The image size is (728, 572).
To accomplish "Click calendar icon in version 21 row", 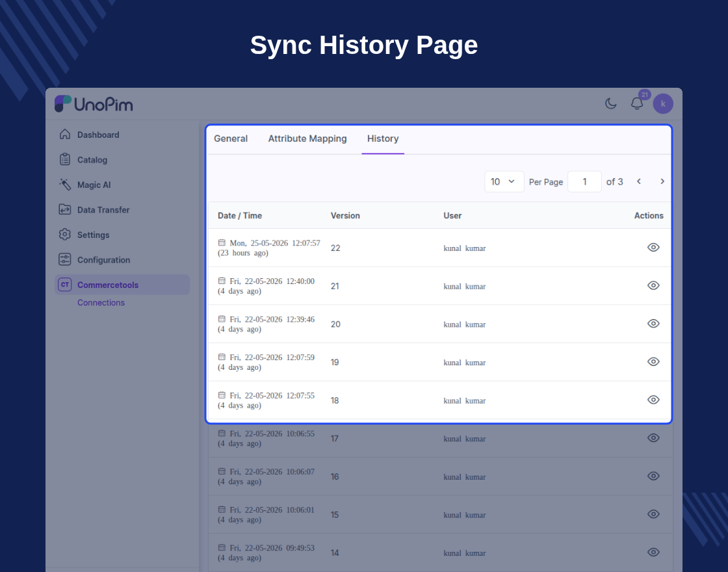I will tap(222, 280).
